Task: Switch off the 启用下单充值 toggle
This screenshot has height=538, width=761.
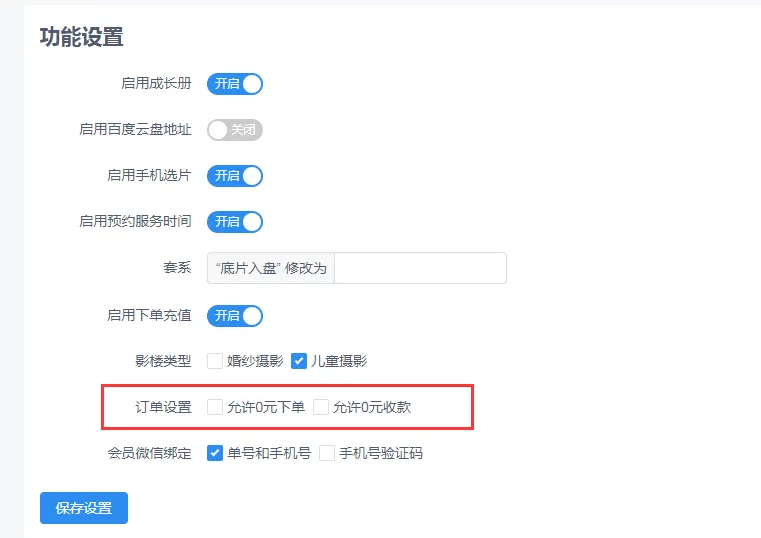Action: tap(235, 316)
